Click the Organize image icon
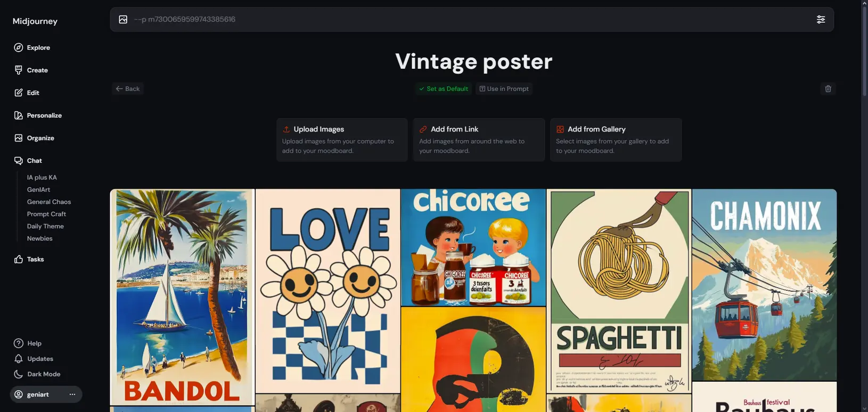868x412 pixels. (19, 138)
